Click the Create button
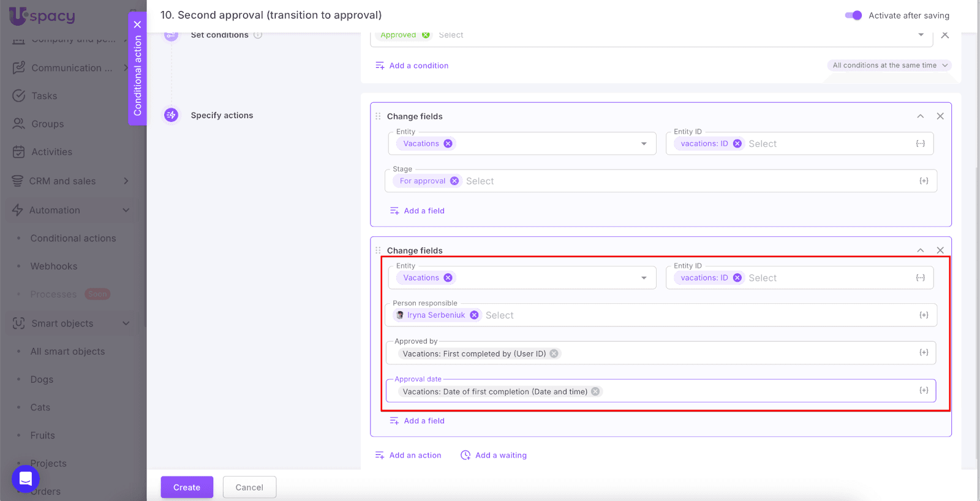The width and height of the screenshot is (980, 501). tap(187, 488)
